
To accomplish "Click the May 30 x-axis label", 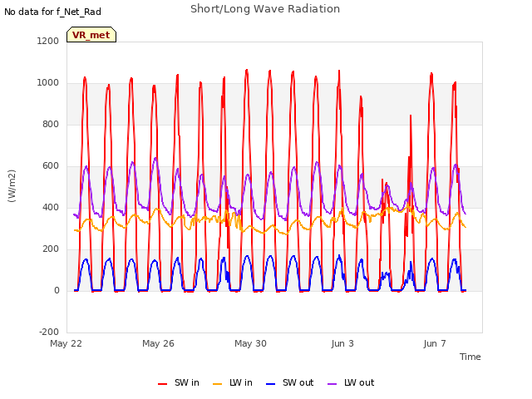I will (250, 343).
